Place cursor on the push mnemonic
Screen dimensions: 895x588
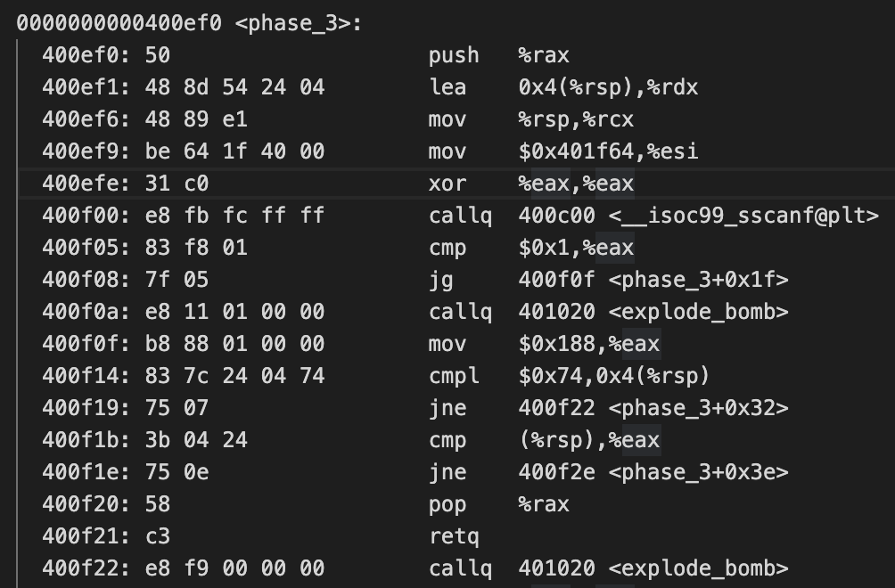453,55
